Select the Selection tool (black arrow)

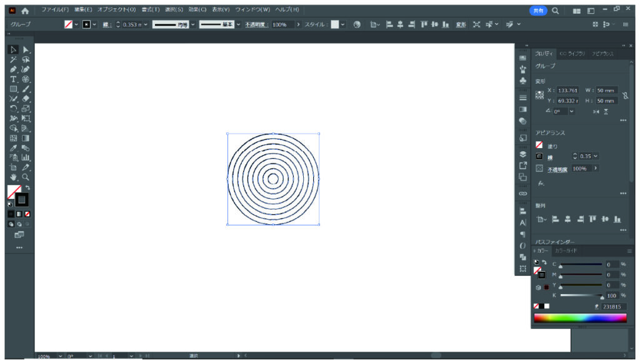pos(13,50)
